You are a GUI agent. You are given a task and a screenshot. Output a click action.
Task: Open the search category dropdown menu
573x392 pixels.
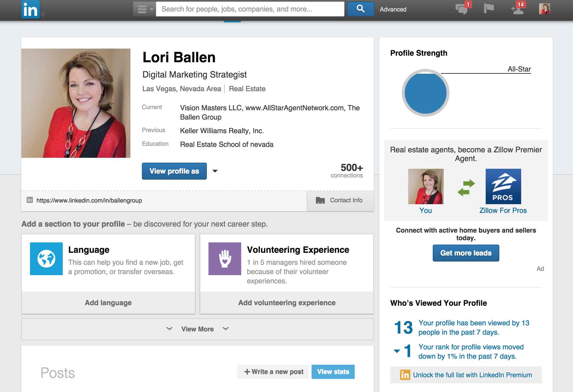click(145, 9)
